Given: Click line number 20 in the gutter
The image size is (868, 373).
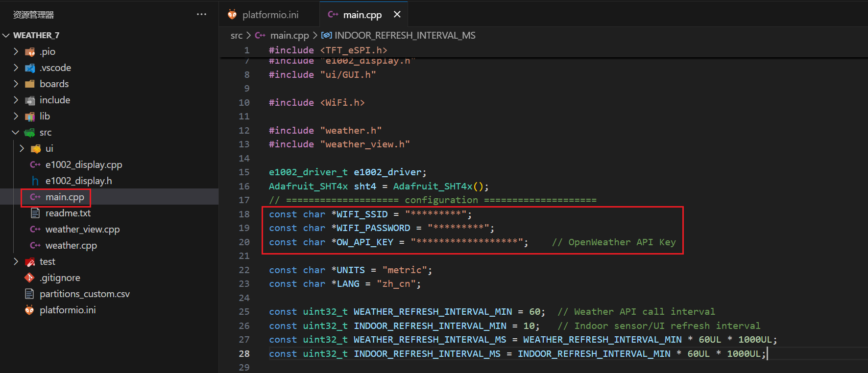Looking at the screenshot, I should point(244,242).
